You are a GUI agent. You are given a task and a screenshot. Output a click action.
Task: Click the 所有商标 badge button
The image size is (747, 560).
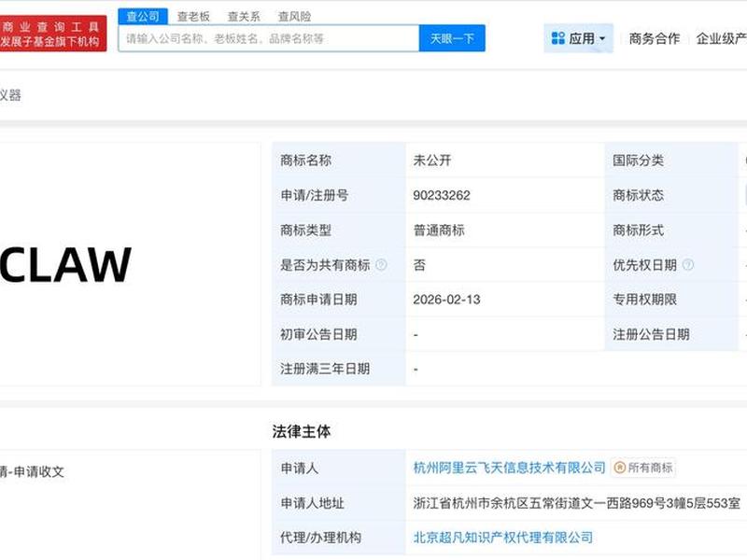point(643,468)
